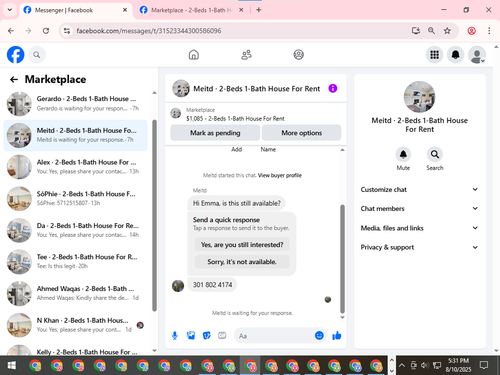The image size is (500, 375).
Task: Click Mark as pending button
Action: pos(215,133)
